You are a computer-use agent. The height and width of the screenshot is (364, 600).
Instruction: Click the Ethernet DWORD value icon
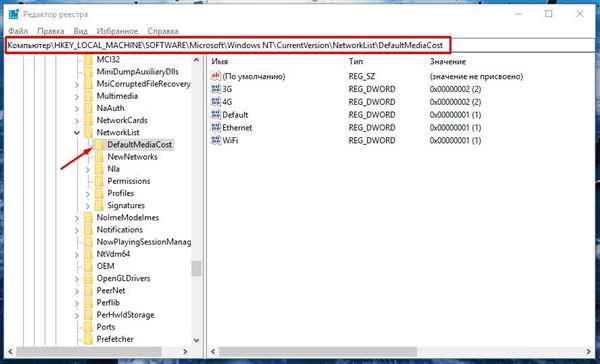(216, 127)
